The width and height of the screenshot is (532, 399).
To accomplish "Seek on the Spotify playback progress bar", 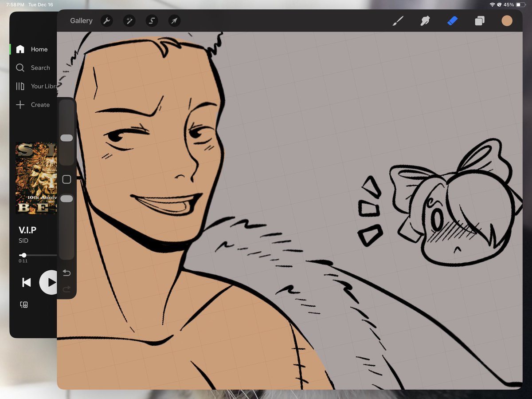I will click(x=38, y=255).
